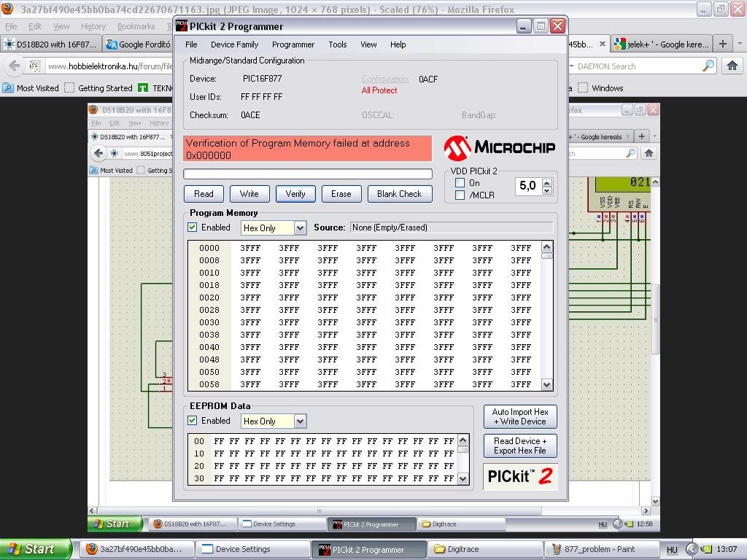The width and height of the screenshot is (747, 560).
Task: Increase VDD voltage with up arrow
Action: click(x=547, y=182)
